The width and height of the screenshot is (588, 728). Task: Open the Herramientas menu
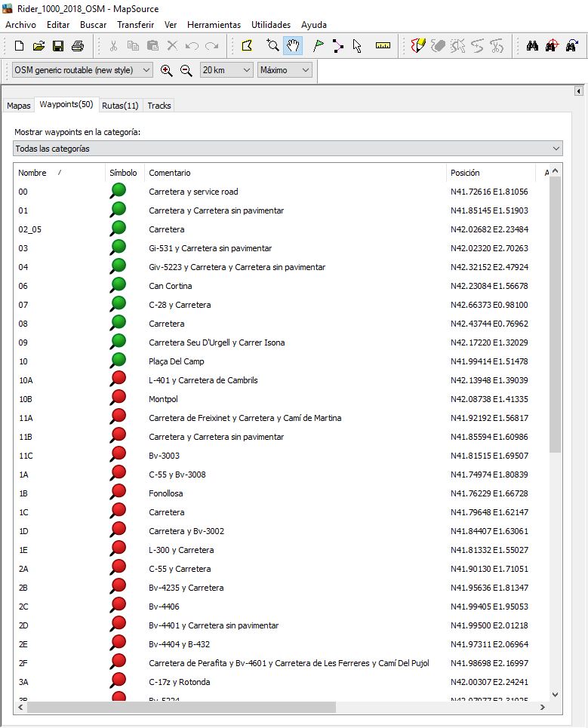pyautogui.click(x=214, y=25)
